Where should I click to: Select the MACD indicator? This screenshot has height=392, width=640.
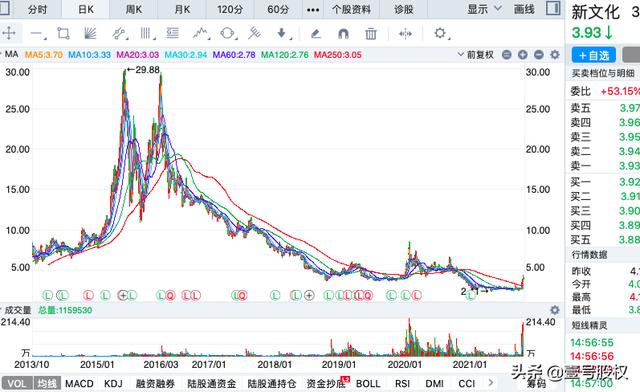point(79,383)
